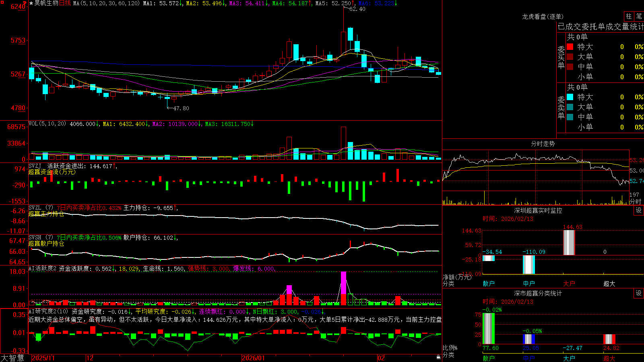Click the teal 中单 sell-order swatch

point(570,117)
